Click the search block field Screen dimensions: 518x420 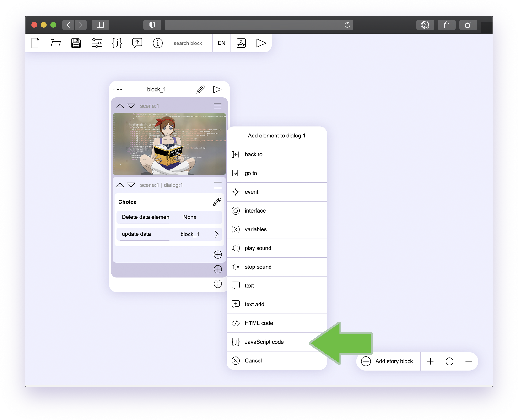190,43
